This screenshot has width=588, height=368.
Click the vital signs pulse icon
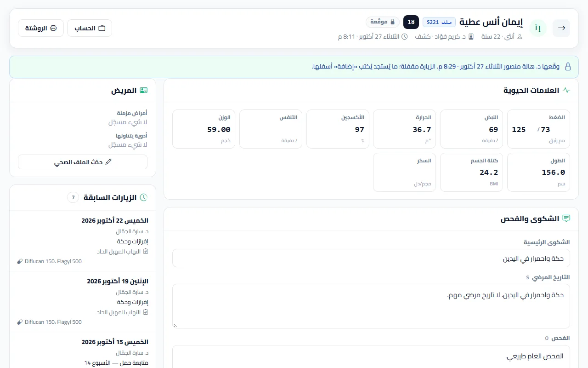(x=566, y=90)
